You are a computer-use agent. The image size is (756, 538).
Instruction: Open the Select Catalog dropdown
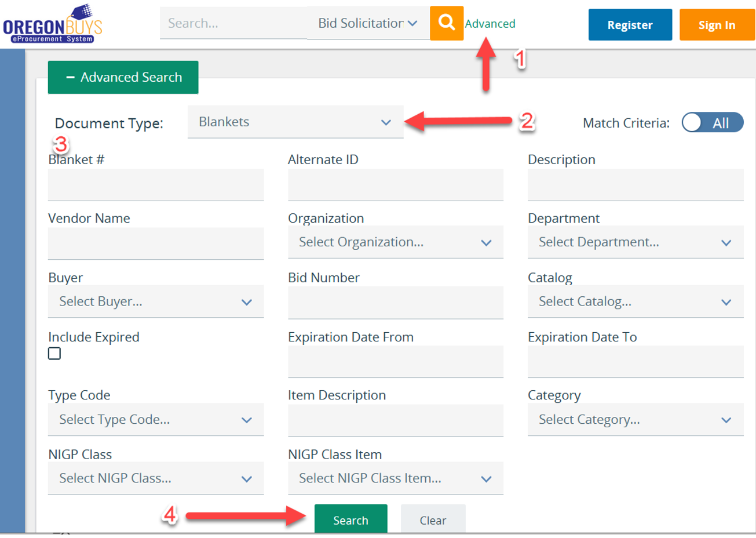click(635, 301)
